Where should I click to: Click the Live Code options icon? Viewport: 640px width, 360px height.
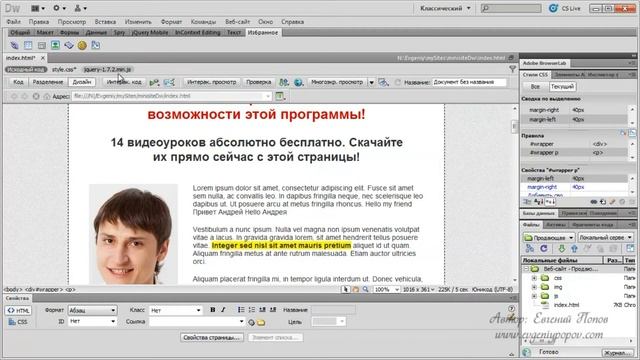tap(154, 82)
